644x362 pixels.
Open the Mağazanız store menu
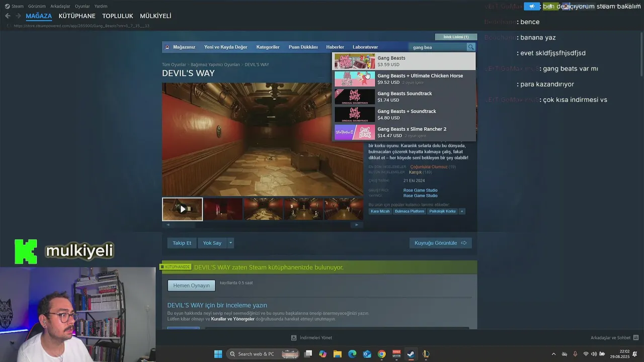184,47
